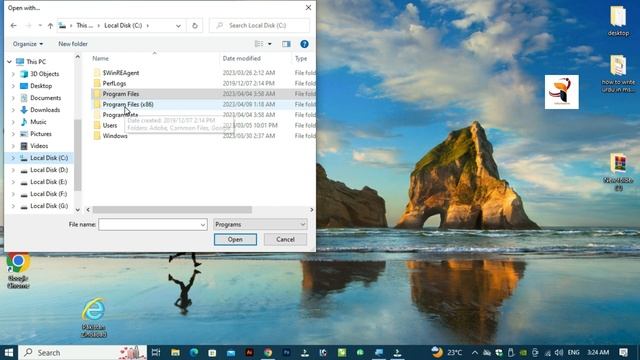Select Local Disk (F:) in tree
This screenshot has width=640, height=360.
click(49, 194)
